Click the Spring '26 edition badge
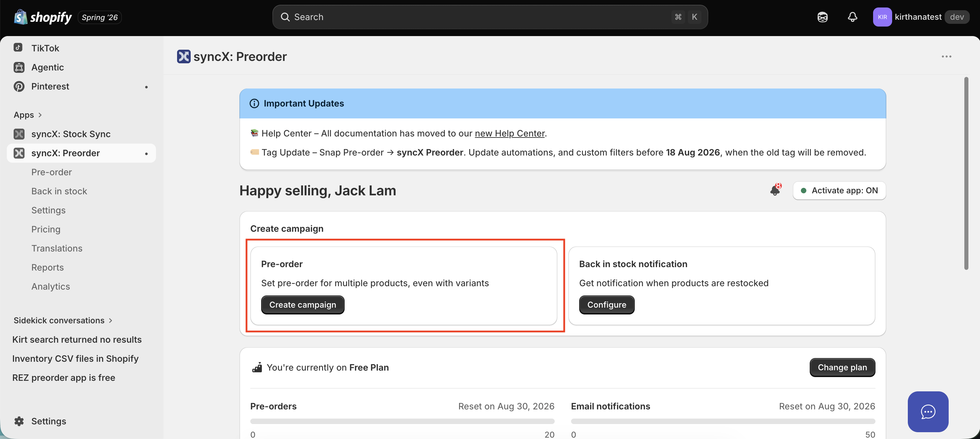The width and height of the screenshot is (980, 439). click(x=100, y=17)
